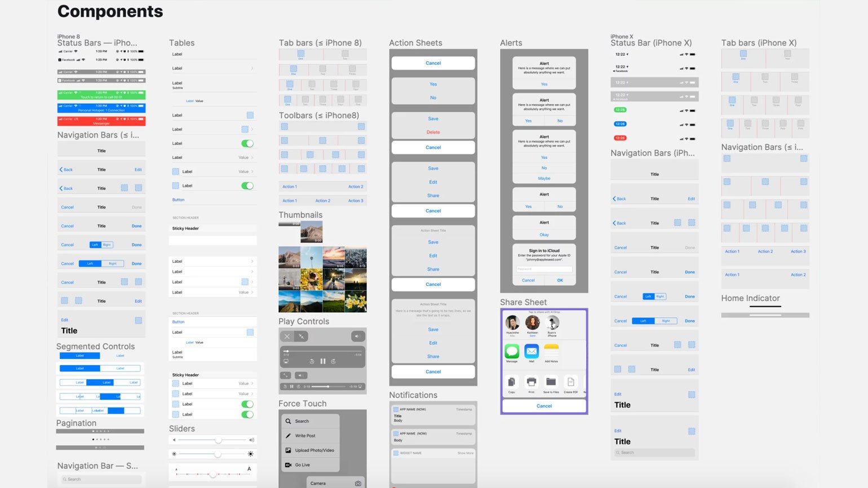Select Write Post in Force Touch menu
Viewport: 868px width, 488px height.
tap(305, 436)
